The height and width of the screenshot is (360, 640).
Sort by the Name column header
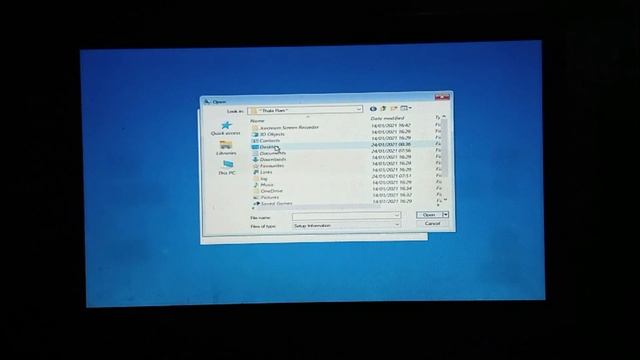[258, 121]
